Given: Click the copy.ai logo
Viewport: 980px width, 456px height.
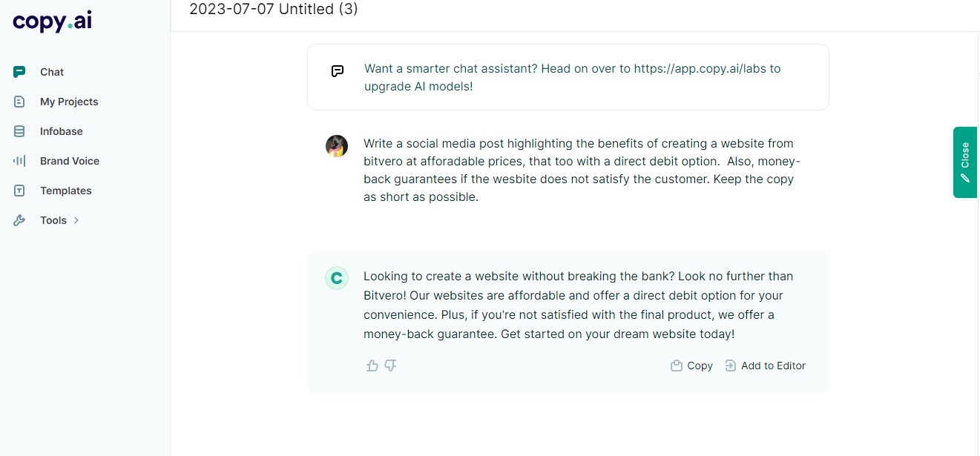Looking at the screenshot, I should [x=52, y=21].
